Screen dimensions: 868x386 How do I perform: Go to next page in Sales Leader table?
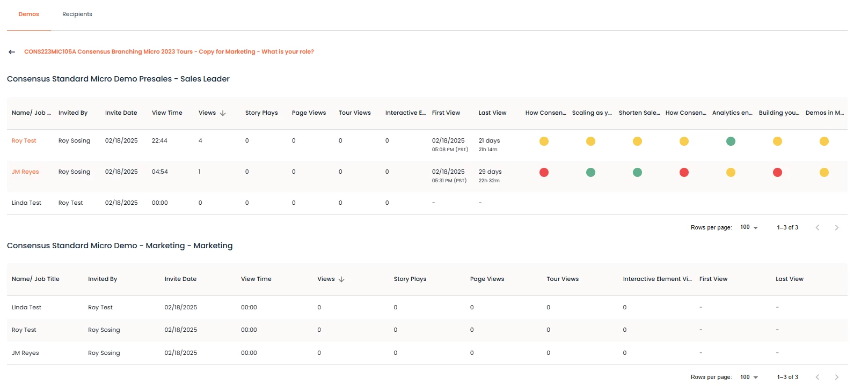[836, 228]
